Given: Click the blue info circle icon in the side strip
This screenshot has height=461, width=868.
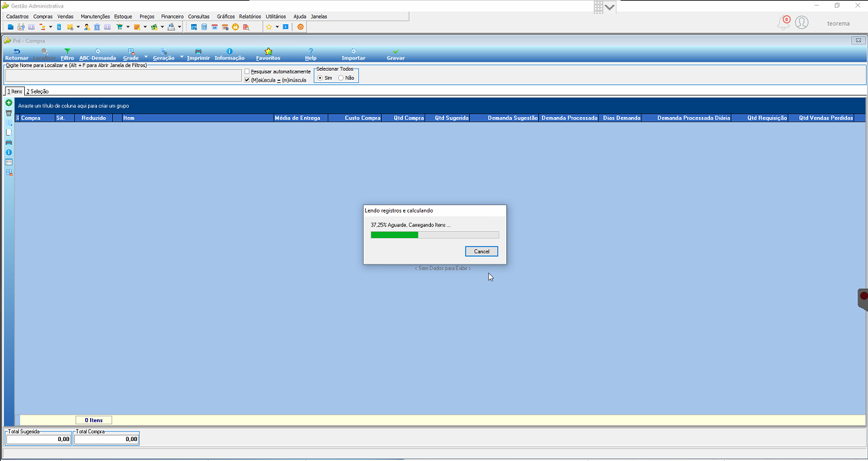Looking at the screenshot, I should (9, 152).
